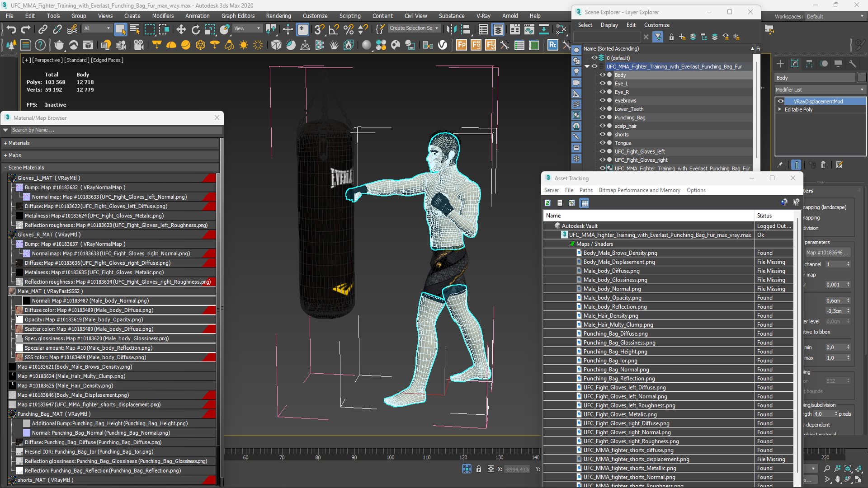Toggle the Snaps Toggle button
The height and width of the screenshot is (488, 868).
tap(319, 30)
